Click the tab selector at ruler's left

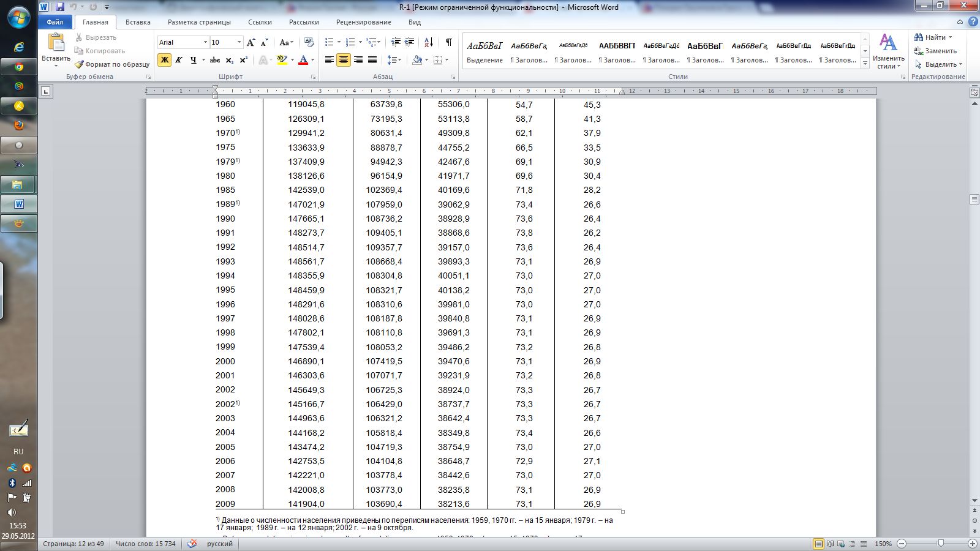tap(46, 91)
